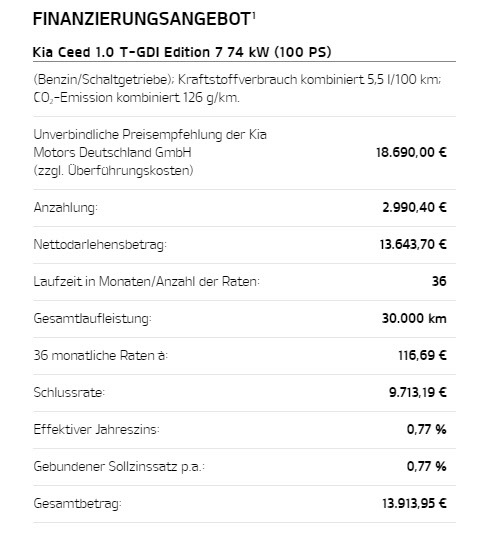The width and height of the screenshot is (480, 548).
Task: Click the 13.643,70 € loan amount
Action: 413,244
